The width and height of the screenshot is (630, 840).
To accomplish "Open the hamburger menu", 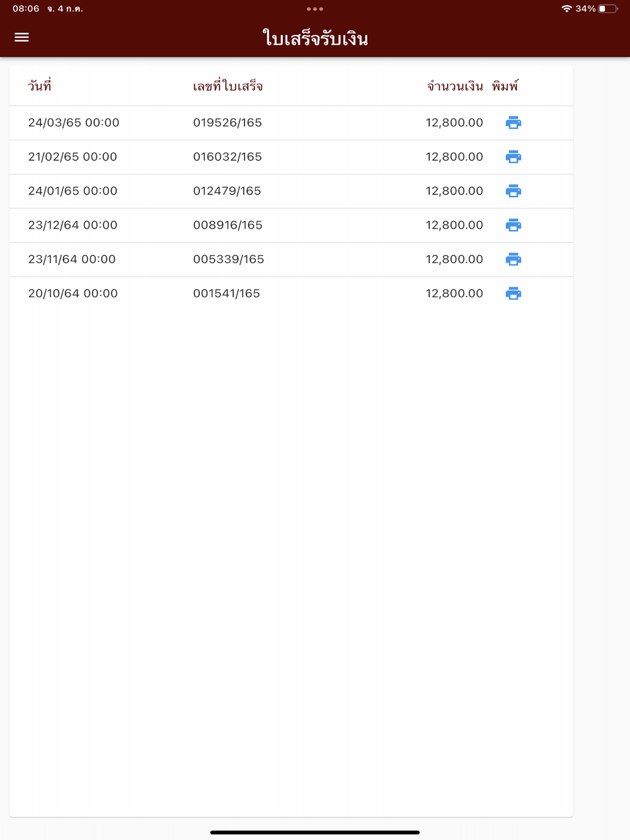I will [21, 38].
